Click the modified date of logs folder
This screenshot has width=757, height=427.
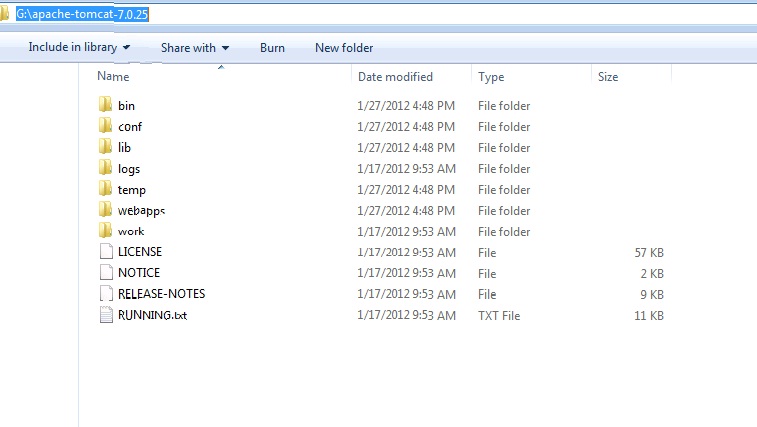coord(407,169)
